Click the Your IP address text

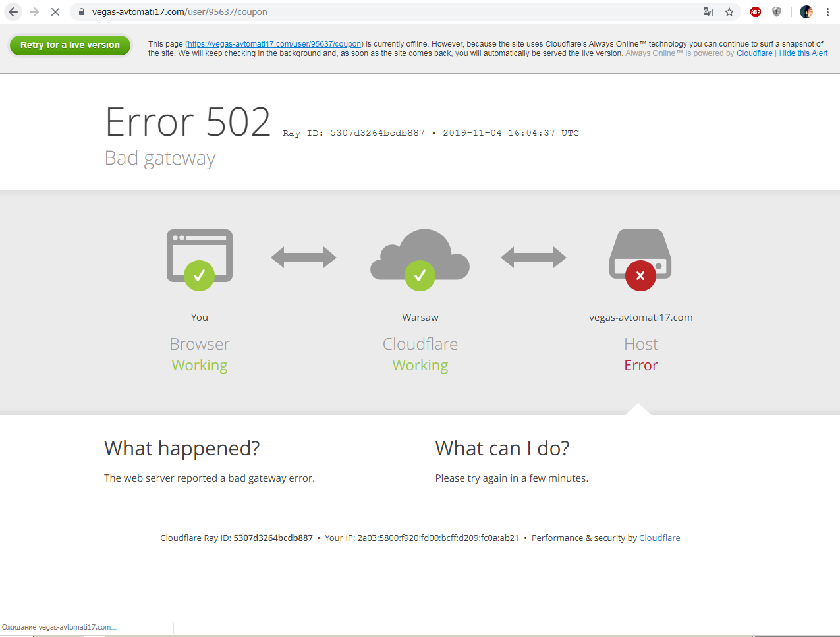click(x=422, y=538)
